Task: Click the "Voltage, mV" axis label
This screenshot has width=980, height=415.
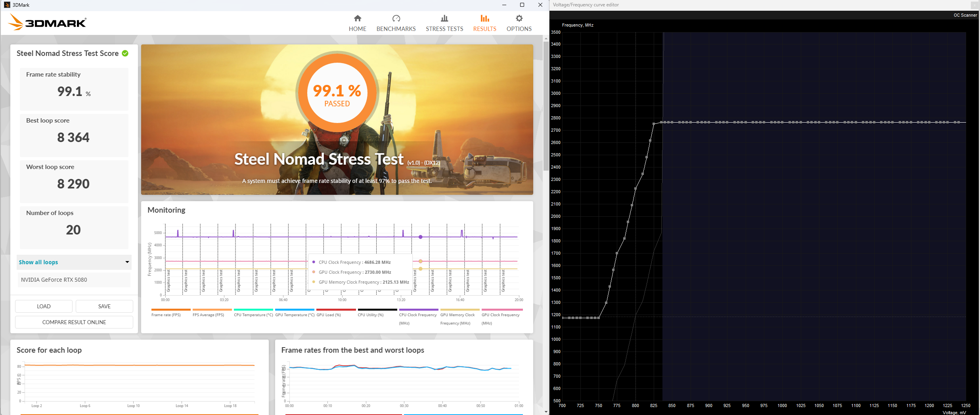Action: point(954,413)
